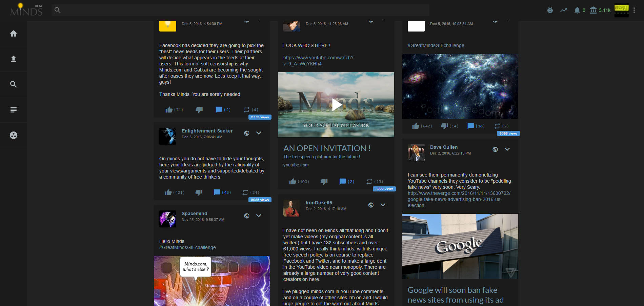The width and height of the screenshot is (644, 306).
Task: Open IronDuke99's avatar
Action: (x=292, y=208)
